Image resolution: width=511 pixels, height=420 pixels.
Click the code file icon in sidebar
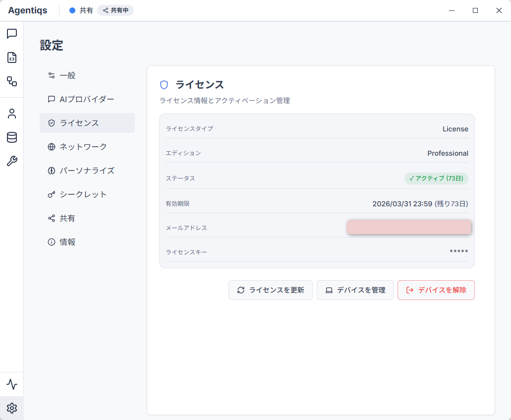click(x=12, y=58)
